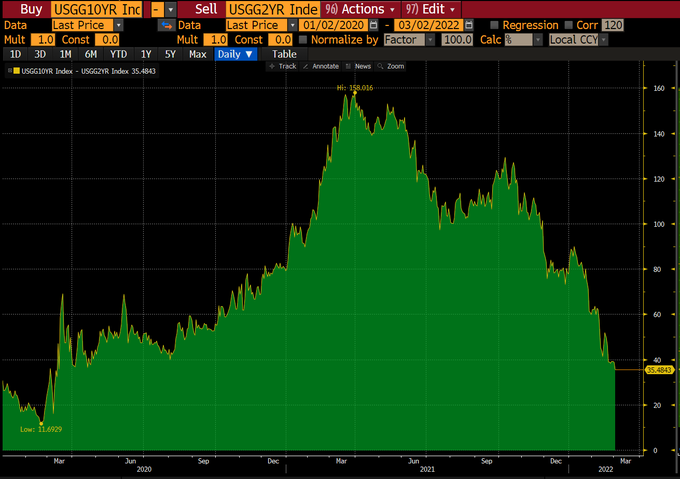680x479 pixels.
Task: Switch to the 6M range tab
Action: point(91,54)
